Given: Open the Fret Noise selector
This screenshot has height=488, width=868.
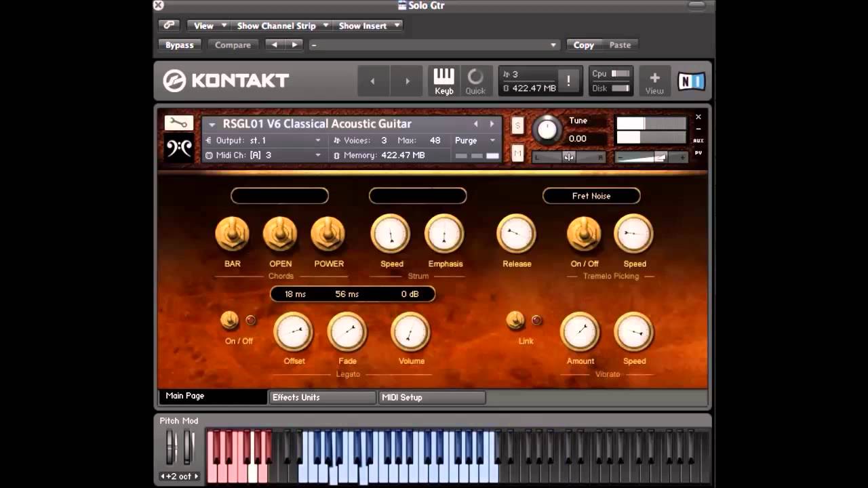Looking at the screenshot, I should click(x=591, y=196).
